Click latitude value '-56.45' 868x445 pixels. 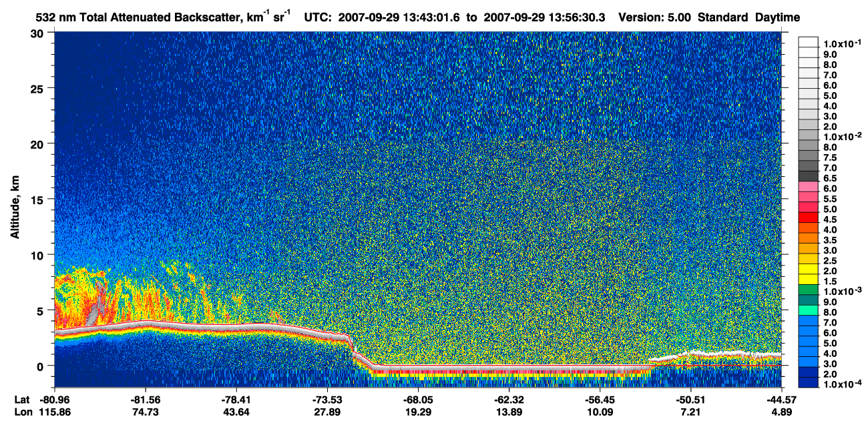tap(600, 400)
